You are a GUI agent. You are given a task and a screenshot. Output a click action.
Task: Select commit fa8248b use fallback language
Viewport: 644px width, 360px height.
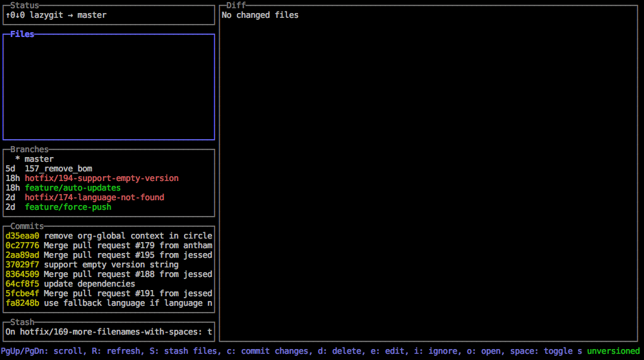[x=108, y=303]
